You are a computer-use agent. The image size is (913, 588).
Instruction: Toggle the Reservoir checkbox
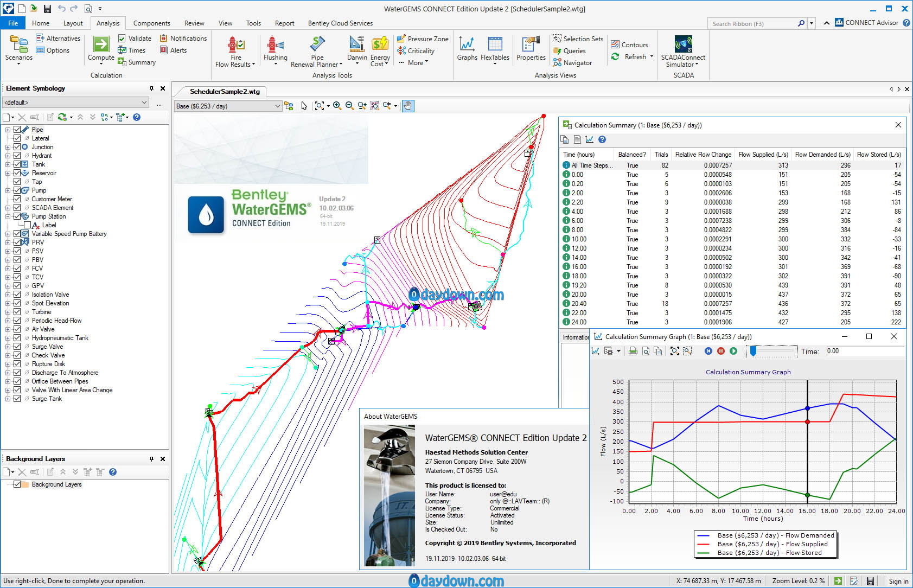tap(17, 173)
